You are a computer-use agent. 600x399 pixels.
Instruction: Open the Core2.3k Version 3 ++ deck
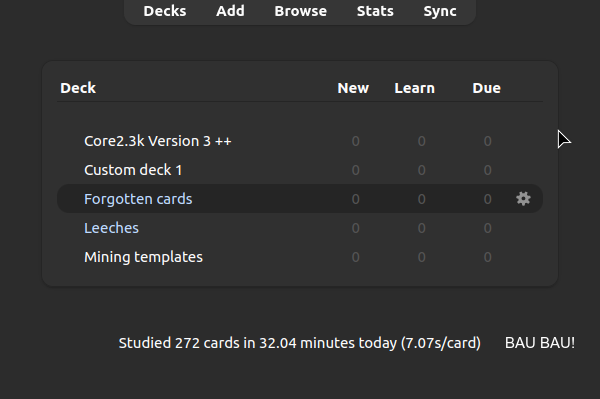point(158,141)
